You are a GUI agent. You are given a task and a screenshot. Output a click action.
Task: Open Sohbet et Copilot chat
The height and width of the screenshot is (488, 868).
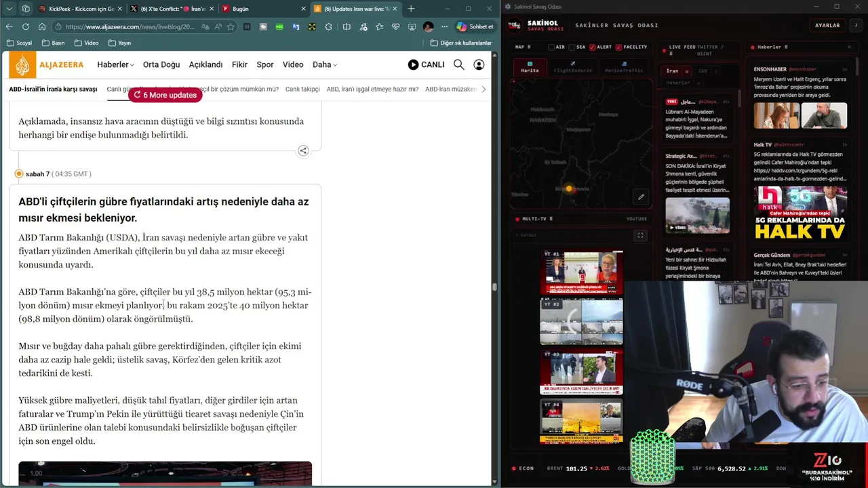[475, 26]
